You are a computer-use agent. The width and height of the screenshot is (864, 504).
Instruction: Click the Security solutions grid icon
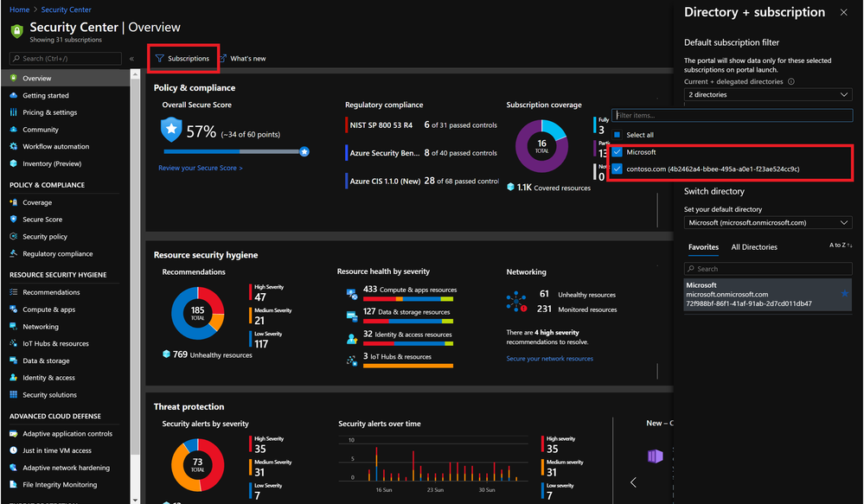point(14,394)
